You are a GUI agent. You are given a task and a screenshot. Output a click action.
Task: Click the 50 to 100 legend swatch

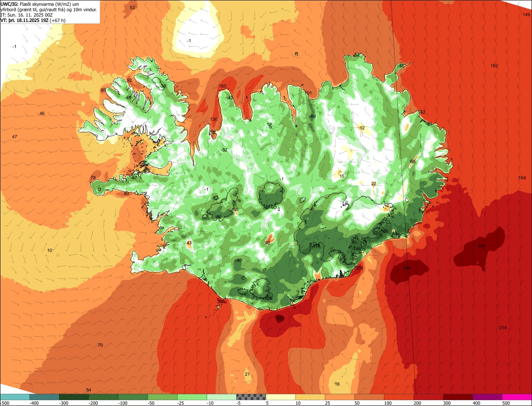369,397
